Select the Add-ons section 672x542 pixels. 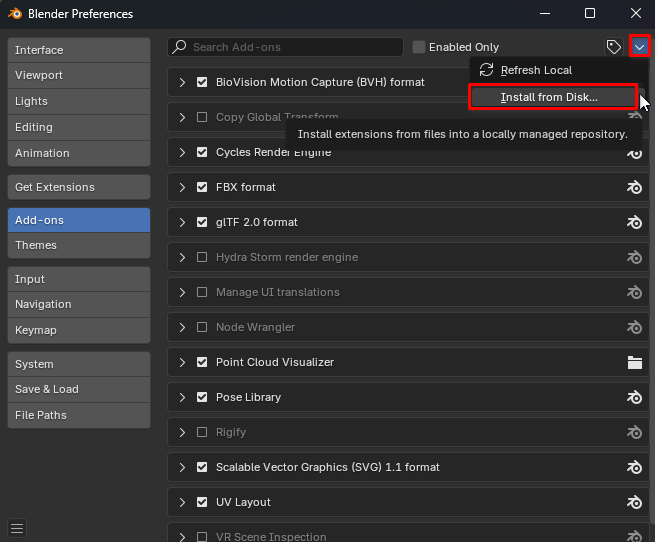(79, 220)
